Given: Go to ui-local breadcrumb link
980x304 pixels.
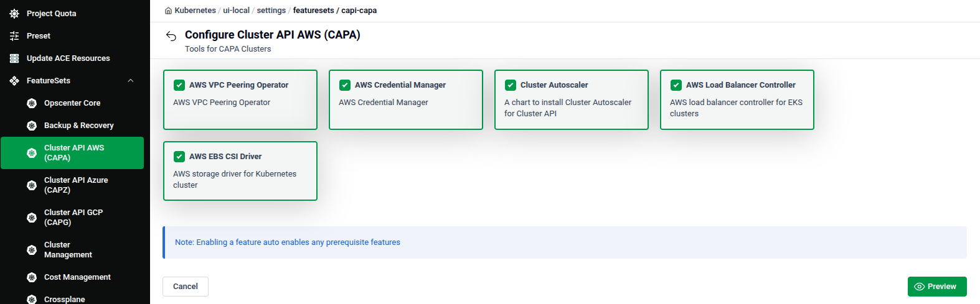Looking at the screenshot, I should click(236, 11).
